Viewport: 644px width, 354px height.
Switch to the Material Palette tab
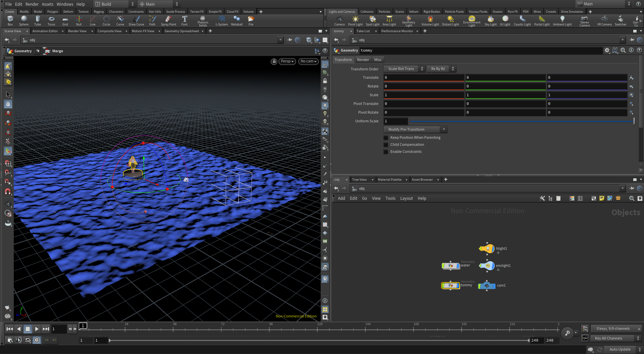tap(389, 180)
